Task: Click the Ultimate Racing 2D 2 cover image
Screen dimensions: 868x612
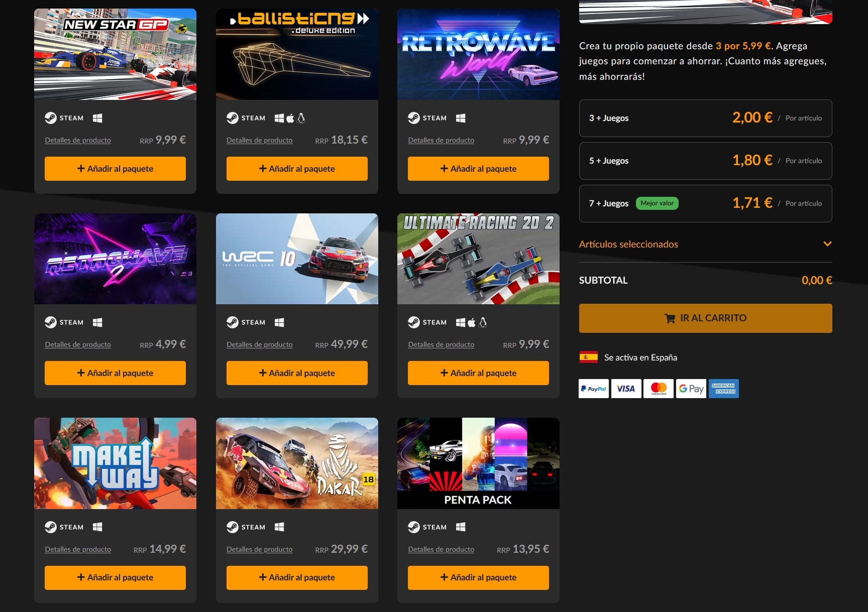Action: 478,259
